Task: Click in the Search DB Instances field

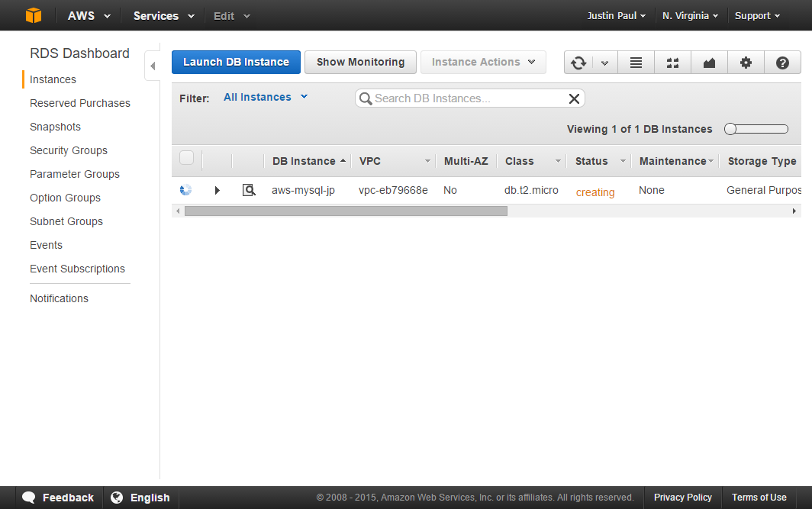Action: click(469, 98)
